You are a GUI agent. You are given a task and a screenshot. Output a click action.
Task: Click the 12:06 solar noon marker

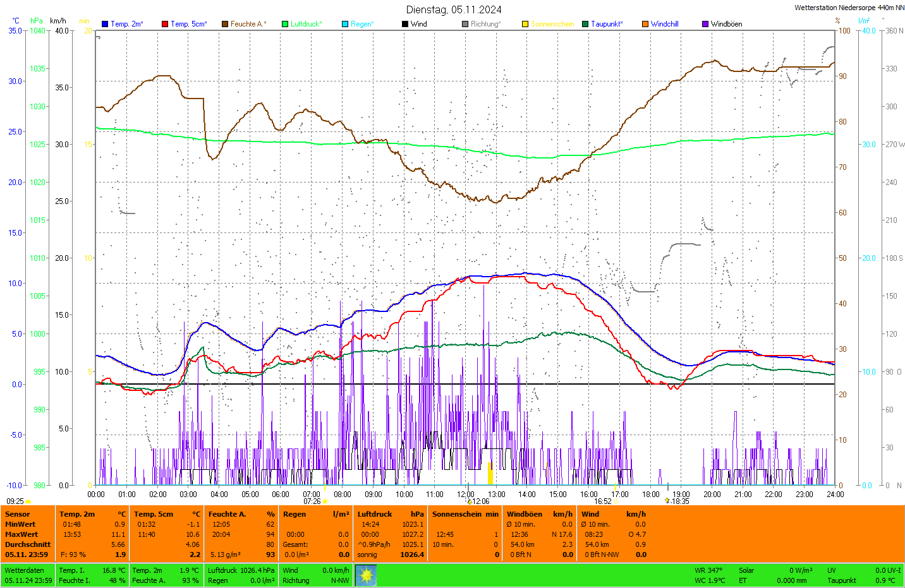[480, 501]
